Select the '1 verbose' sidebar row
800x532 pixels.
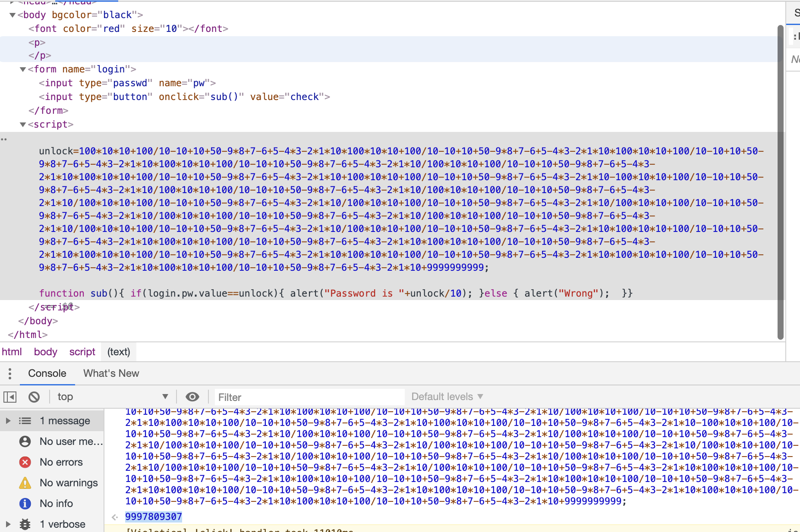coord(52,524)
